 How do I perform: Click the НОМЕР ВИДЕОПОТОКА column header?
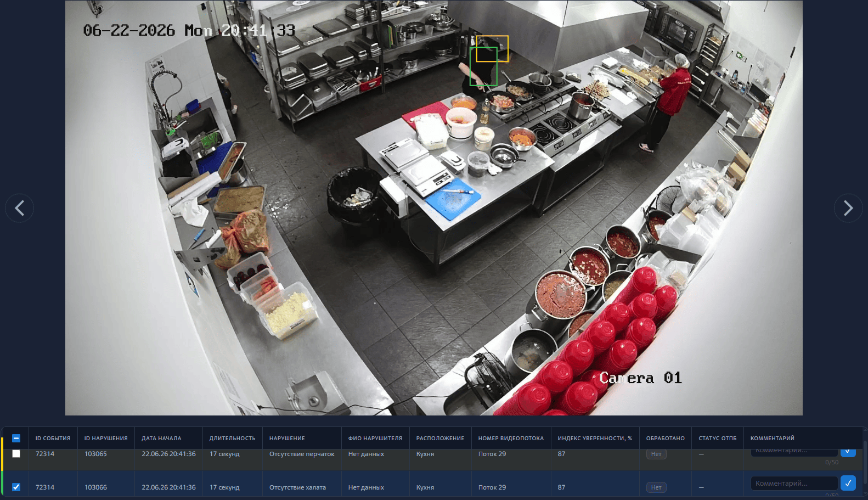(x=511, y=439)
